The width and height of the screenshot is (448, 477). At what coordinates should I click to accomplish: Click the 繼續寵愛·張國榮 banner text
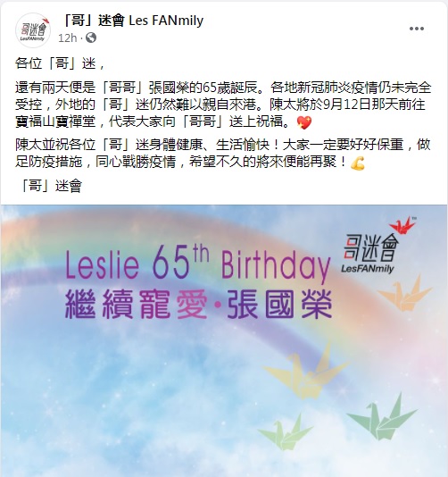point(198,304)
